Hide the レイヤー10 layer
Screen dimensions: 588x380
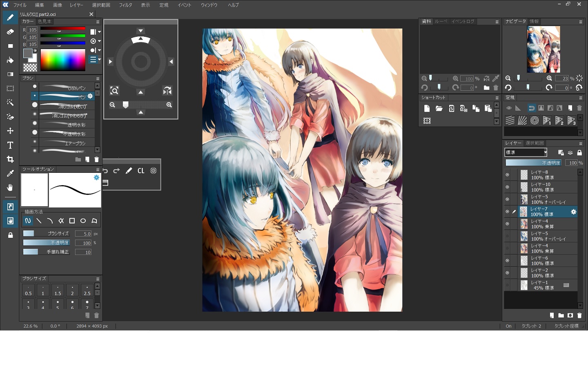(507, 187)
